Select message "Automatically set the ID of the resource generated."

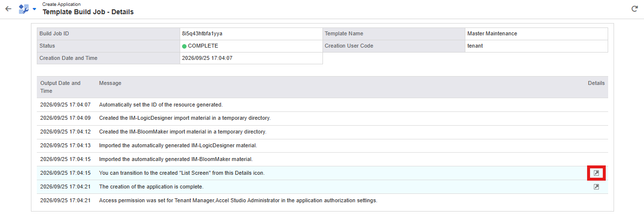pos(161,105)
